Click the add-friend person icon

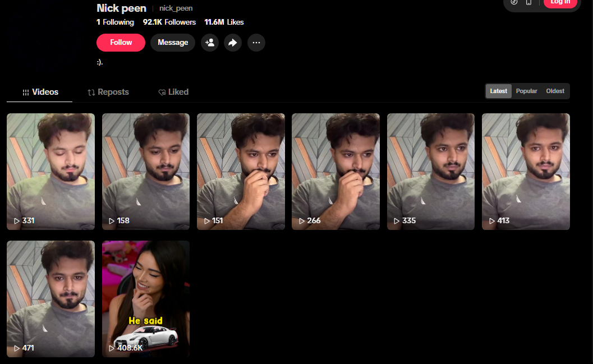pyautogui.click(x=210, y=43)
